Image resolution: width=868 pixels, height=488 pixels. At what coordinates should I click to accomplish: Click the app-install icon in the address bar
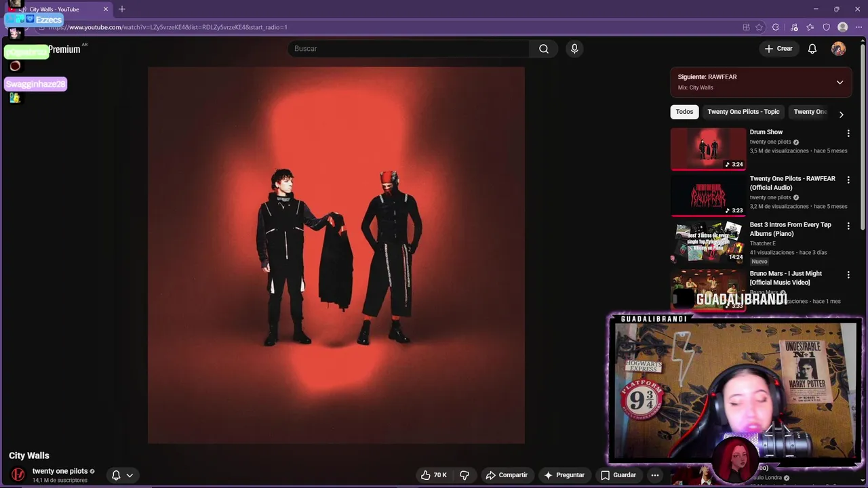(x=746, y=27)
